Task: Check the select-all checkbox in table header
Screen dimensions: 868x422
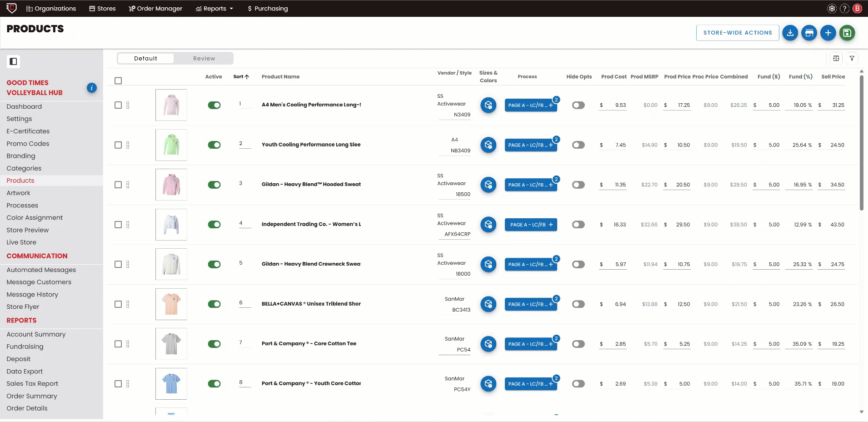Action: [118, 81]
